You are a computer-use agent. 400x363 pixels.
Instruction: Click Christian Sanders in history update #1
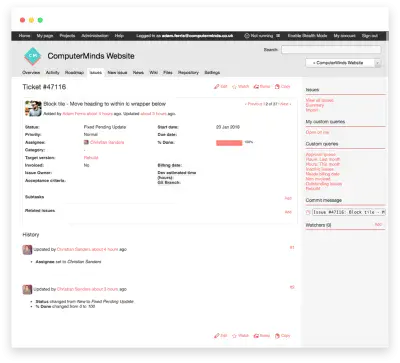click(x=74, y=249)
